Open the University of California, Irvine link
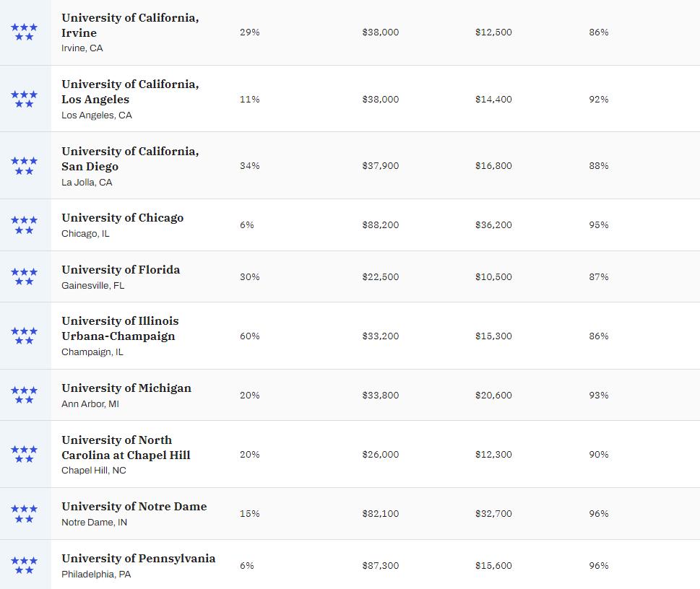Screen dimensions: 700x589 (130, 25)
